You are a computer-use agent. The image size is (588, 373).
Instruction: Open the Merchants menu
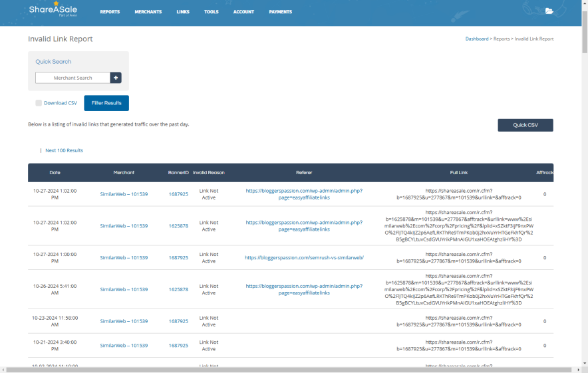pos(148,12)
